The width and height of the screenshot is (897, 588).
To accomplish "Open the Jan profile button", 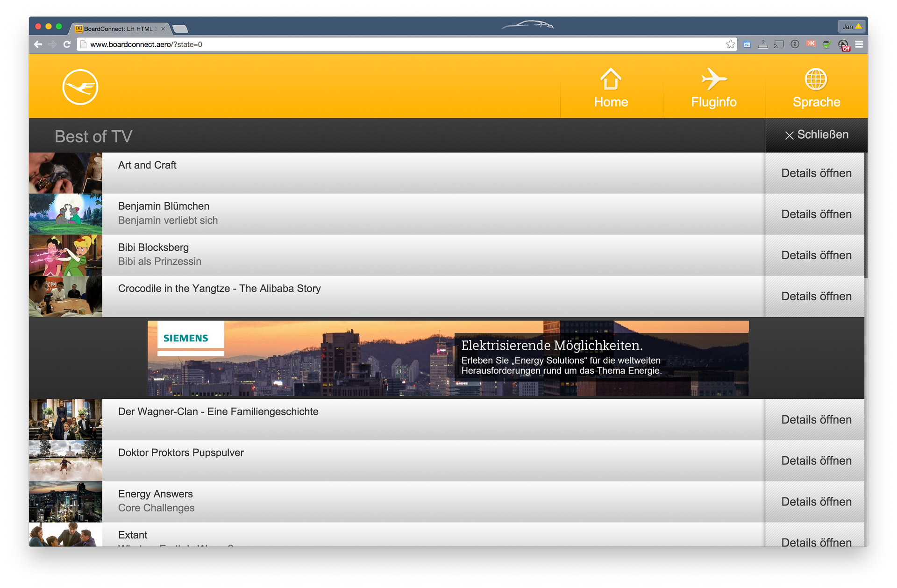I will click(x=852, y=27).
